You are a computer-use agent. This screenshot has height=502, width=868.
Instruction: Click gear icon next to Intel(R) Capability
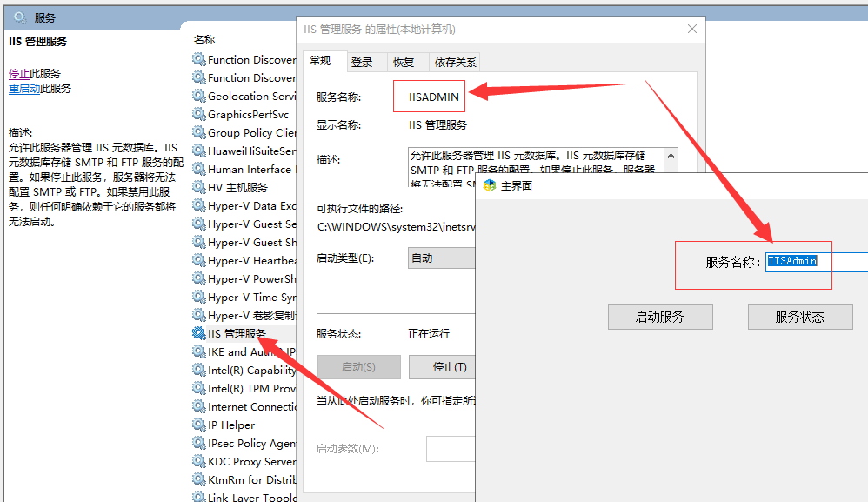click(198, 370)
